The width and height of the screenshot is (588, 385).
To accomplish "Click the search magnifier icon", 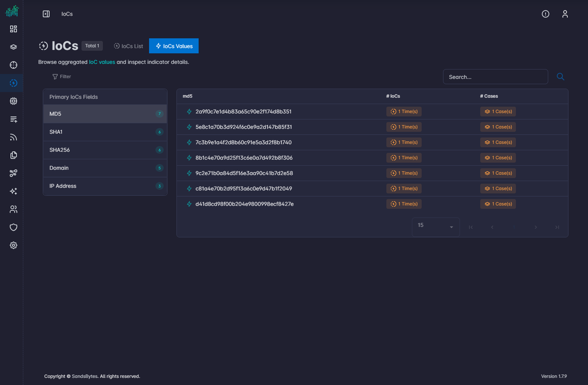I will coord(561,77).
